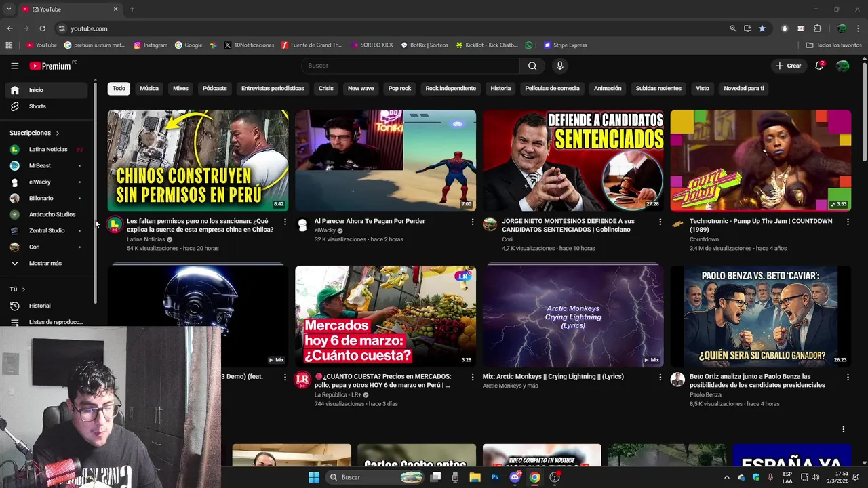
Task: Open more options for Latina Noticias video
Action: click(285, 222)
